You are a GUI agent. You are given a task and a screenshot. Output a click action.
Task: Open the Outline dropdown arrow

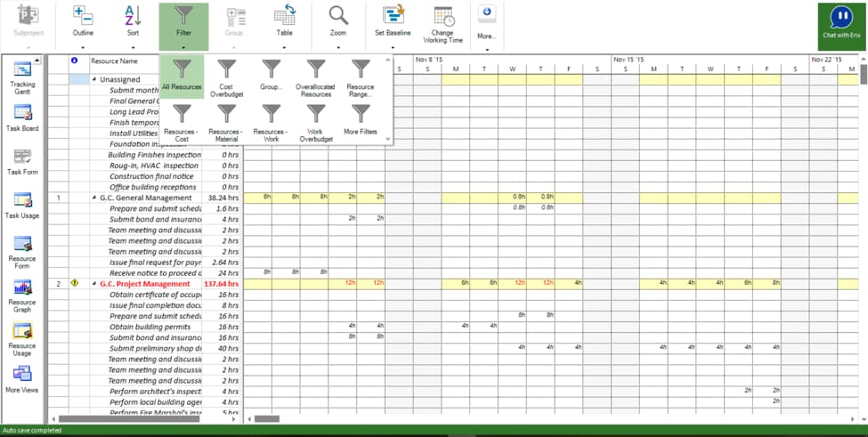point(83,47)
